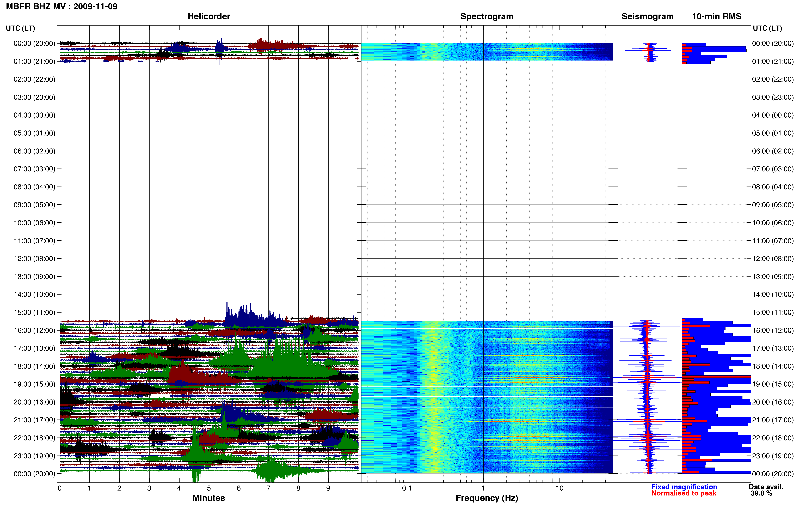Screen dimensions: 812x508
Task: Click 20:00 (16:00) on the RMS-side time axis
Action: click(773, 402)
